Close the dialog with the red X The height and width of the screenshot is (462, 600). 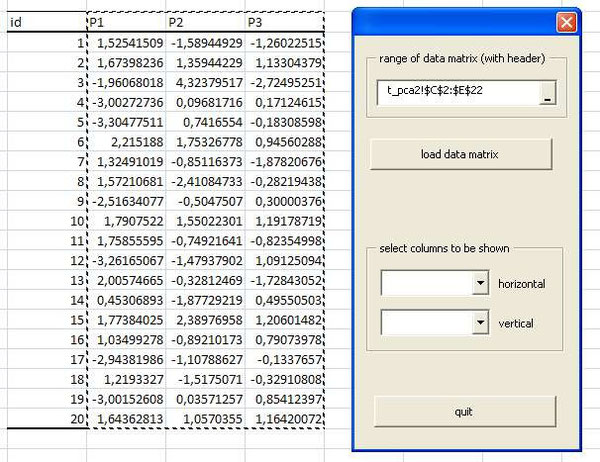(566, 22)
